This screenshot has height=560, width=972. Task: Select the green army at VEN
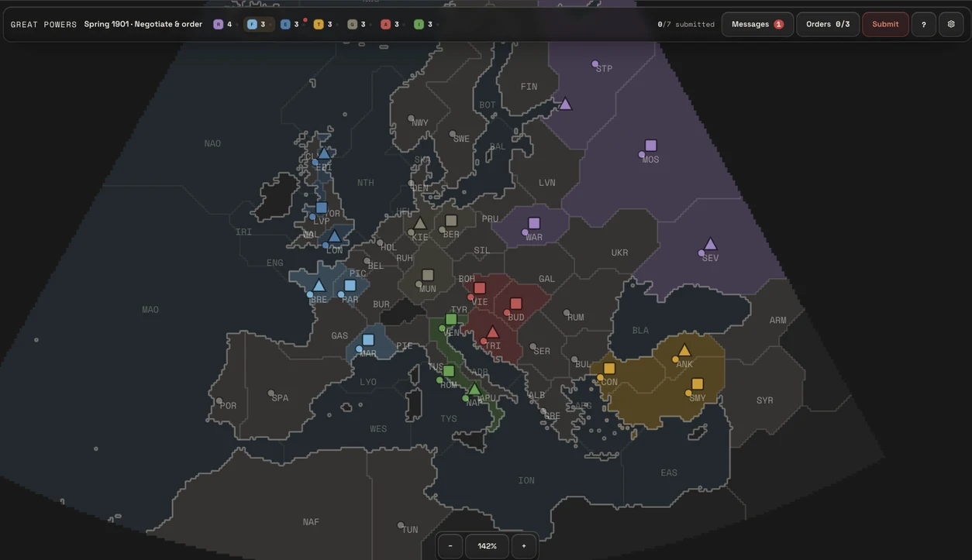451,319
